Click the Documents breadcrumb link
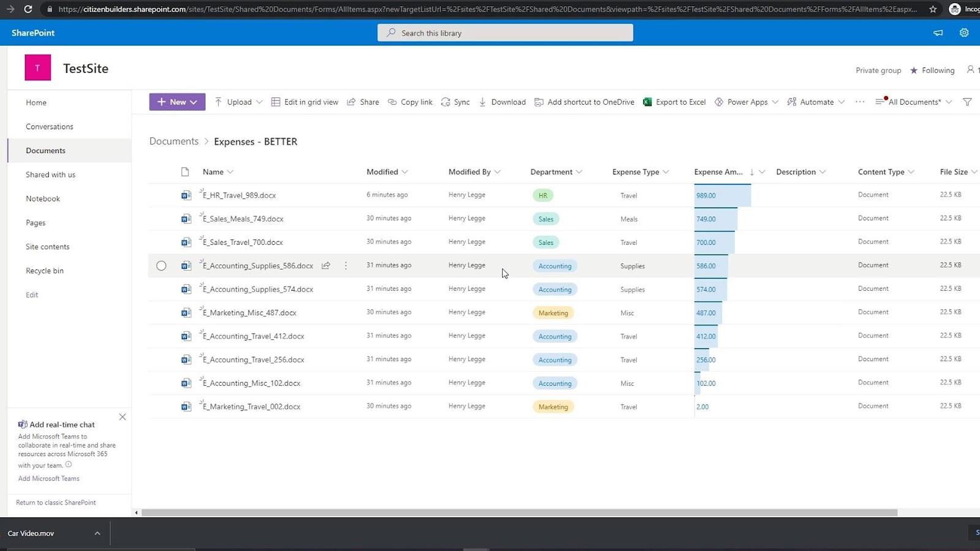This screenshot has height=551, width=980. 174,141
